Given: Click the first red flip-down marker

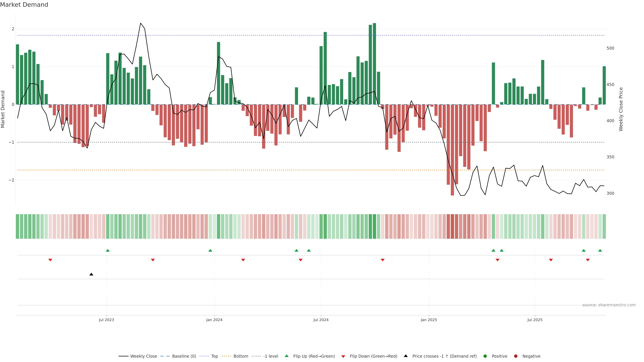Looking at the screenshot, I should 50,260.
